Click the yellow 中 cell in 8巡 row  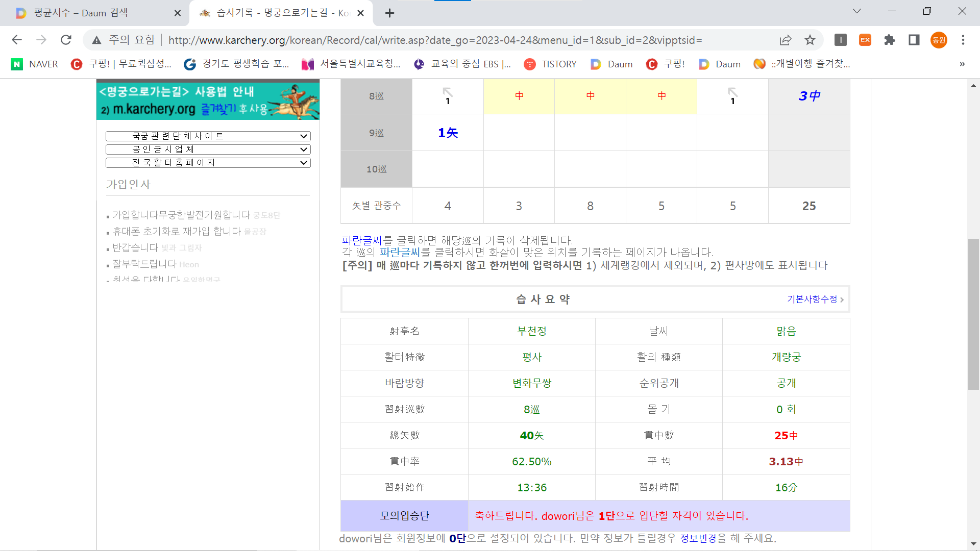[519, 96]
